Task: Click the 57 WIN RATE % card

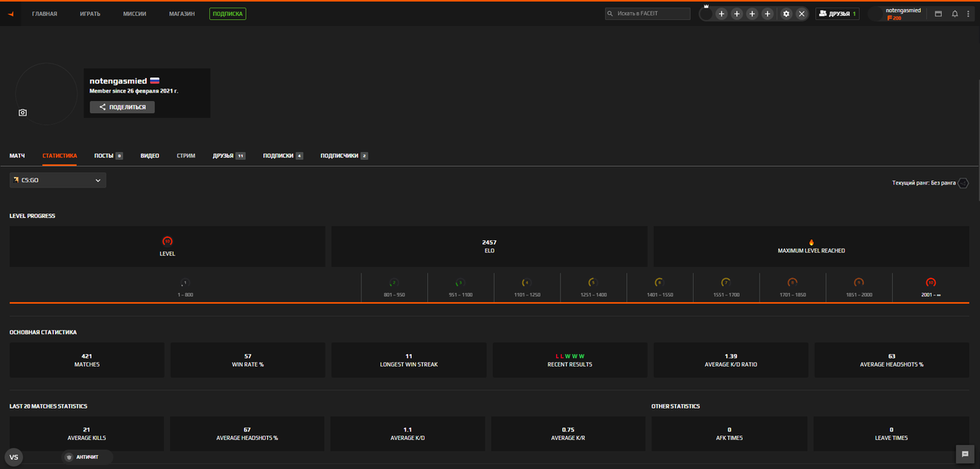Action: click(248, 360)
